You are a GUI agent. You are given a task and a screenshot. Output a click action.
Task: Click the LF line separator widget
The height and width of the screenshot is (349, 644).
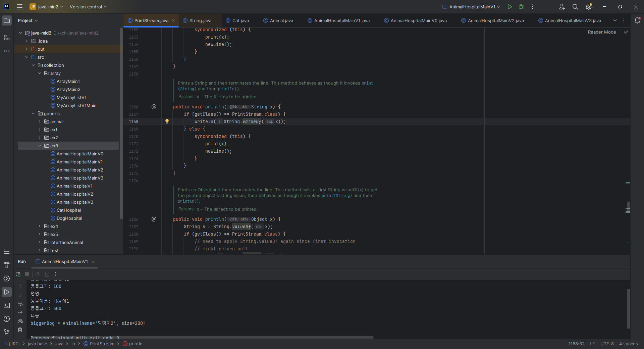click(592, 344)
